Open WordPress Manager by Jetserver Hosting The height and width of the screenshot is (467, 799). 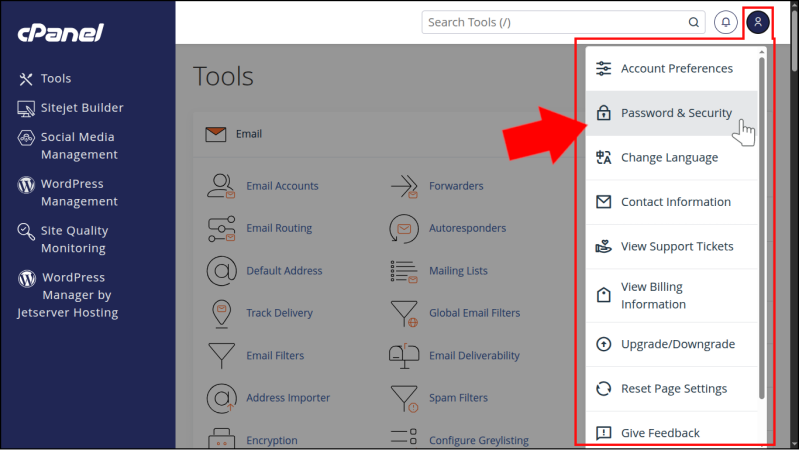(67, 295)
